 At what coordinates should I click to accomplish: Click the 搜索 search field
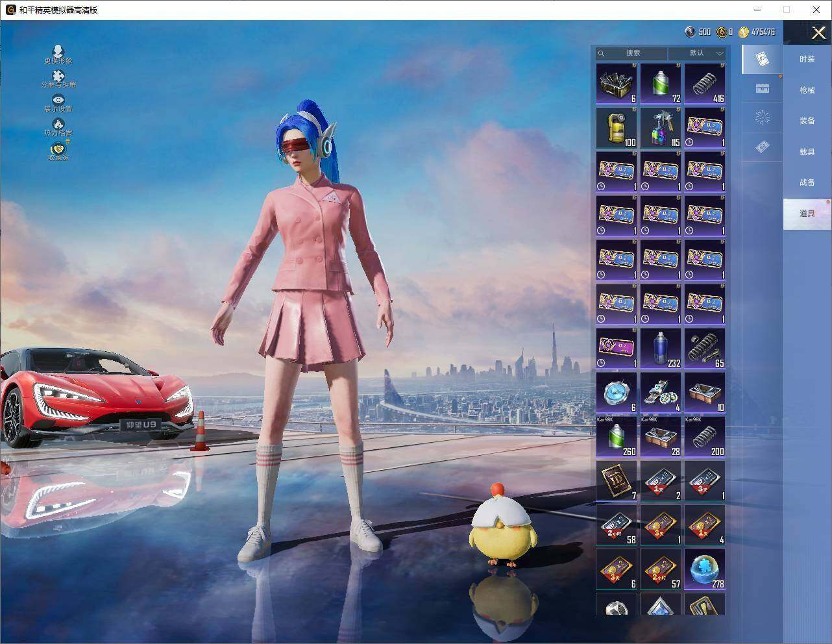point(631,53)
